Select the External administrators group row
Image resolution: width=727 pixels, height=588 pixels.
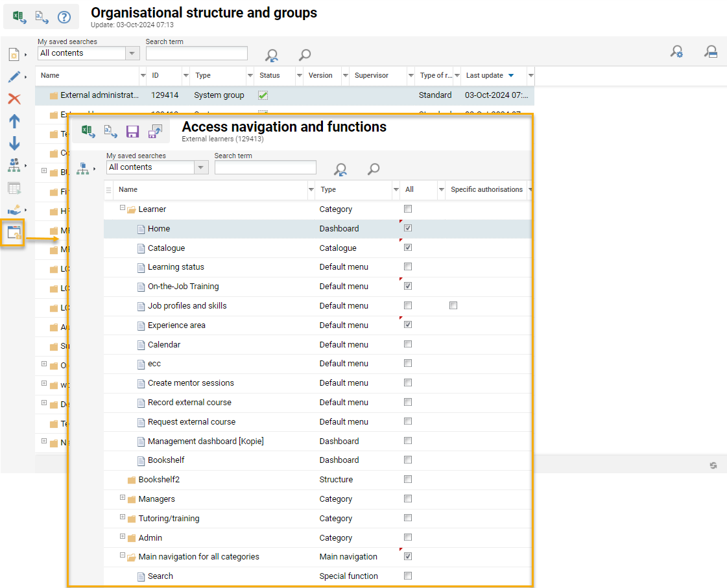click(x=99, y=95)
